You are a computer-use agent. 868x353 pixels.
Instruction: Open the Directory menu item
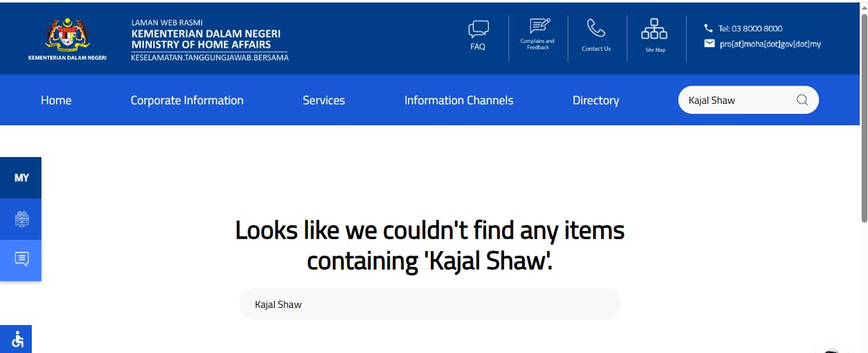point(595,100)
